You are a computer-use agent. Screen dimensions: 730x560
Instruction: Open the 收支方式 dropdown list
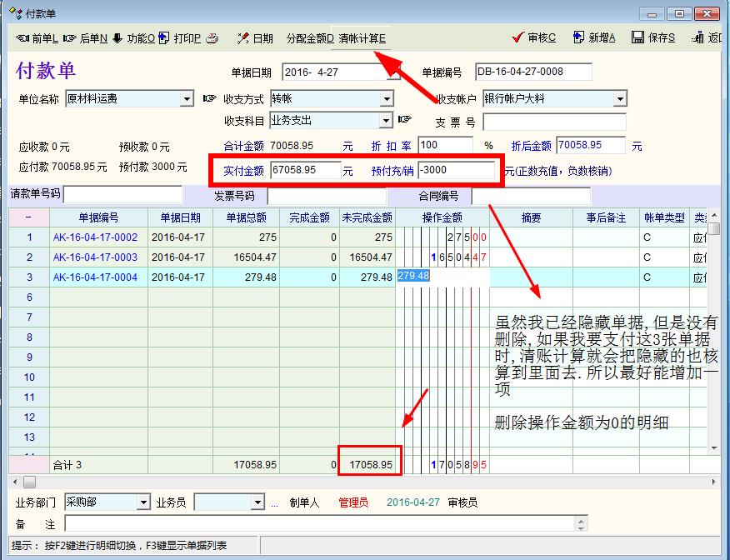(x=387, y=99)
